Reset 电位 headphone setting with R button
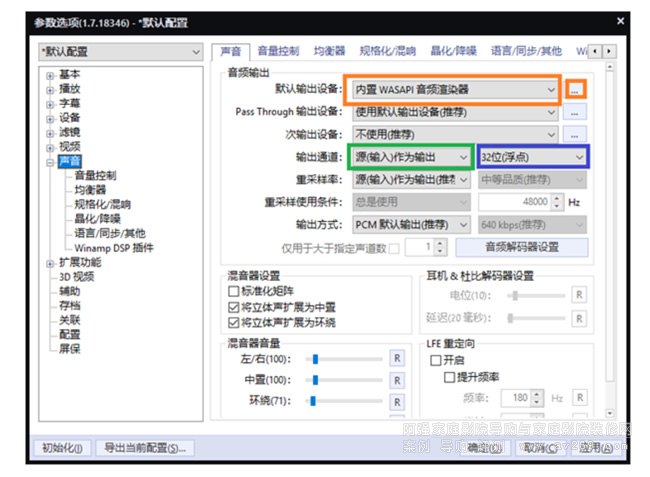Image resolution: width=650 pixels, height=477 pixels. click(x=578, y=295)
